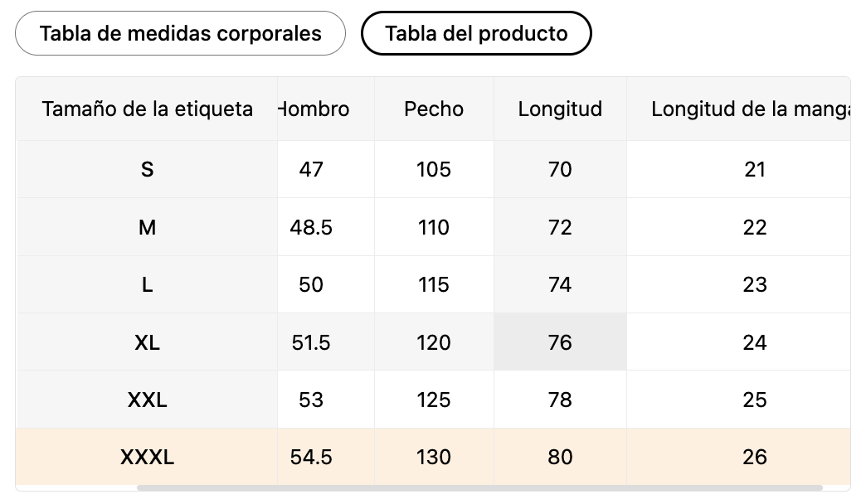
Task: Click the 48.5 shoulder value for M
Action: (311, 227)
